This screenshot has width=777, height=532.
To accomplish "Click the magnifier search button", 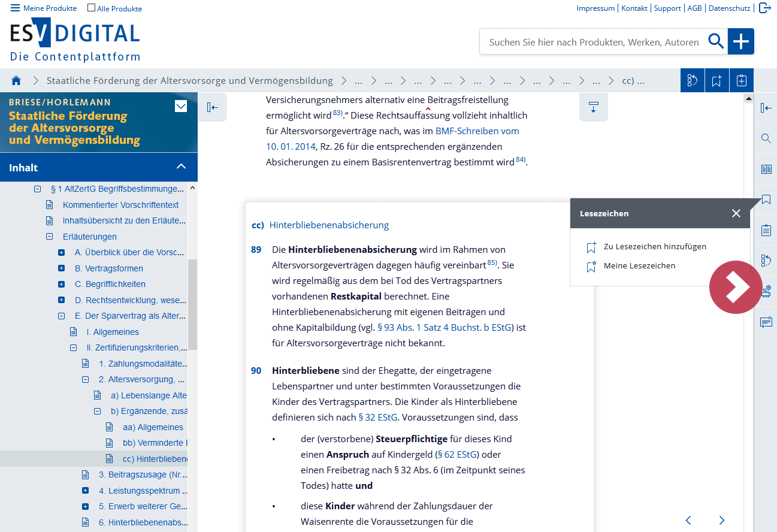I will (x=716, y=41).
